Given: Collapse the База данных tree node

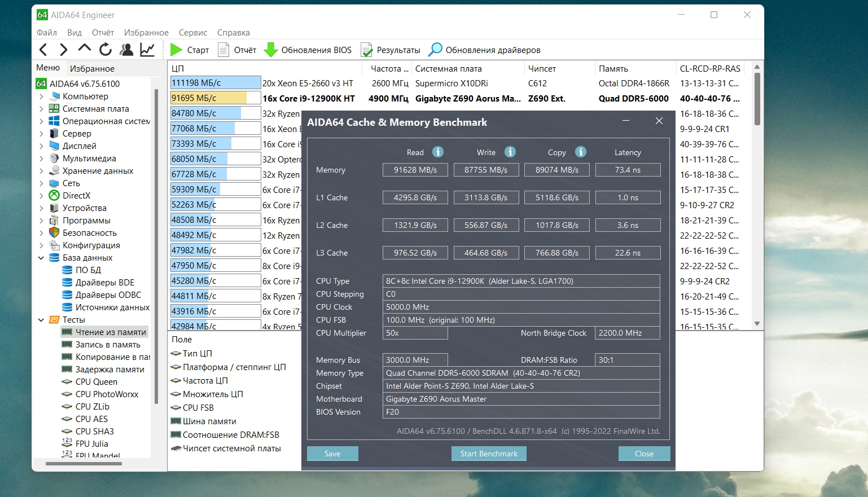Looking at the screenshot, I should click(x=41, y=258).
